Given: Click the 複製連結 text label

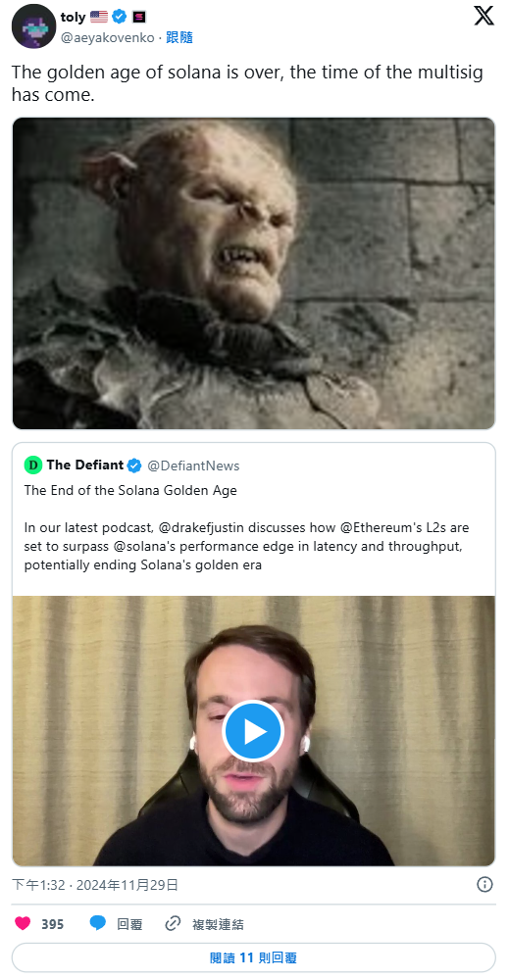Looking at the screenshot, I should click(x=218, y=924).
